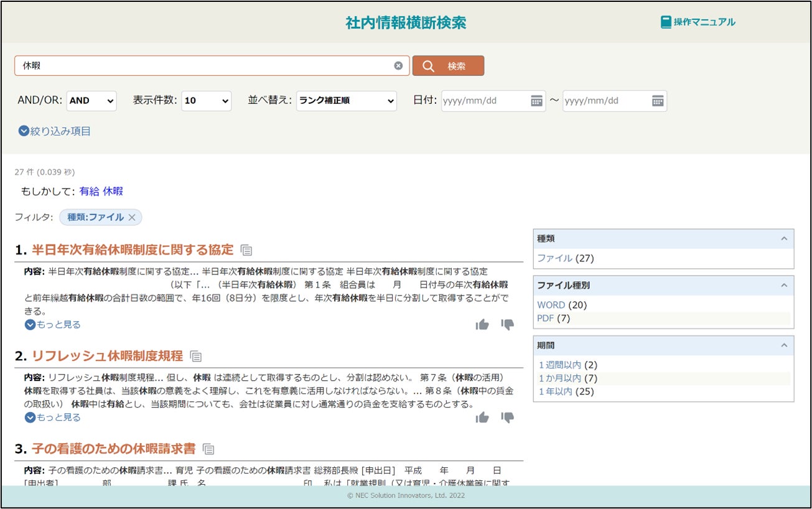Expand the 絞り込み項目 section

[55, 131]
